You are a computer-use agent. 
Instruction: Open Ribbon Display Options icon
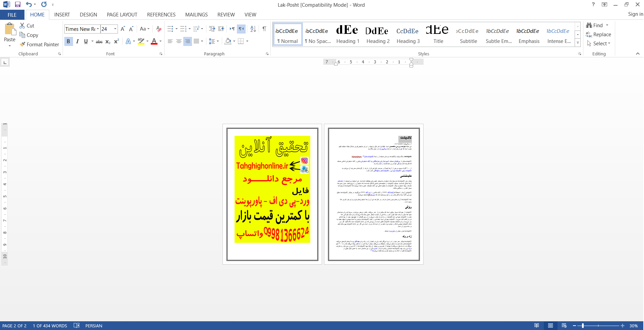[x=604, y=5]
